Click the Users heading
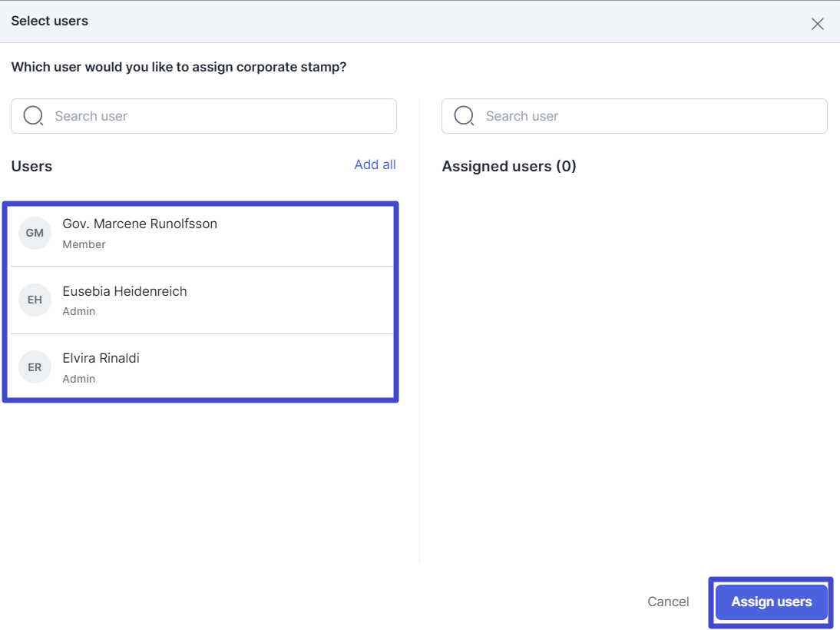 pyautogui.click(x=31, y=166)
